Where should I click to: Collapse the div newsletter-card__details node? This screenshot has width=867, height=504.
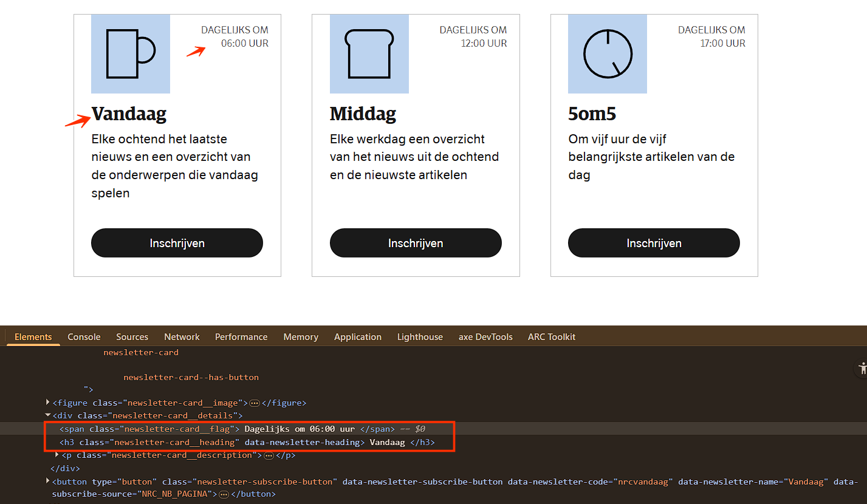(49, 415)
